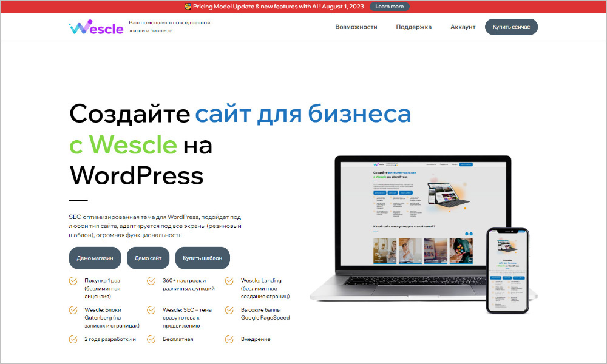
Task: Click the "2 года разработки и" text
Action: (110, 339)
